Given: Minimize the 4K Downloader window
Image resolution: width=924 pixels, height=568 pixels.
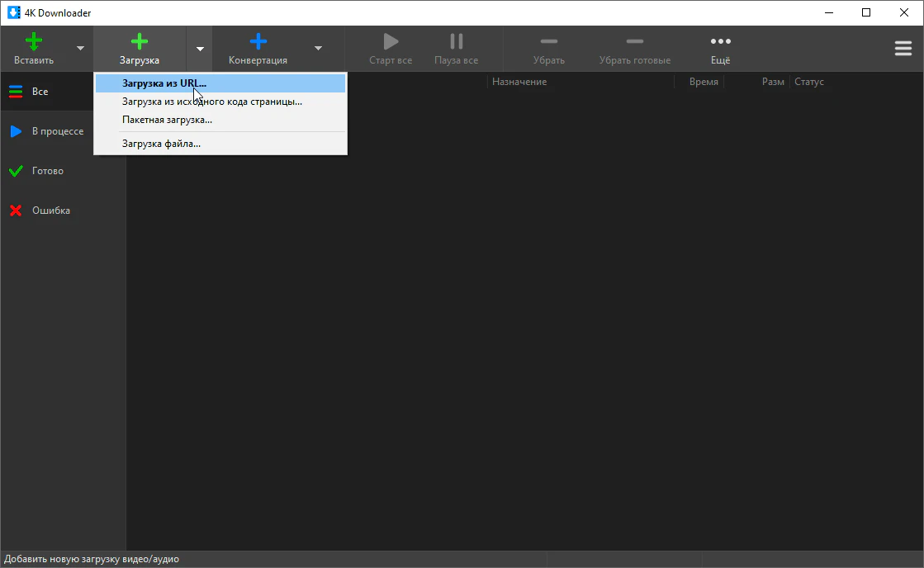Looking at the screenshot, I should click(829, 12).
